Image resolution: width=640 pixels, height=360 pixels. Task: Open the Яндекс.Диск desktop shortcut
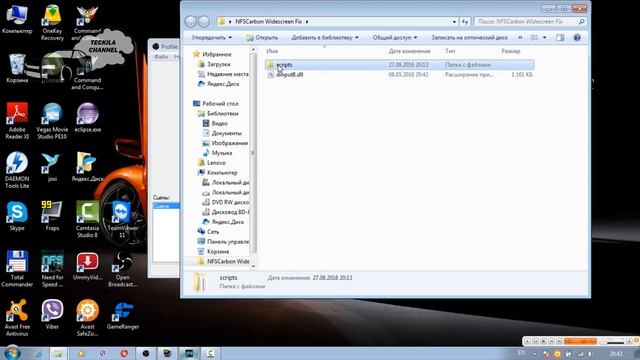pos(87,167)
